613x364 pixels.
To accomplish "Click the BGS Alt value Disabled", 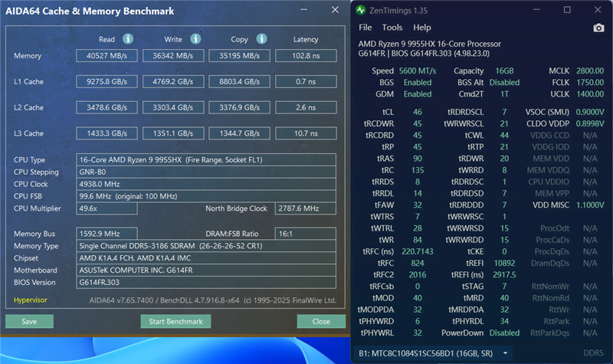I will click(x=504, y=83).
